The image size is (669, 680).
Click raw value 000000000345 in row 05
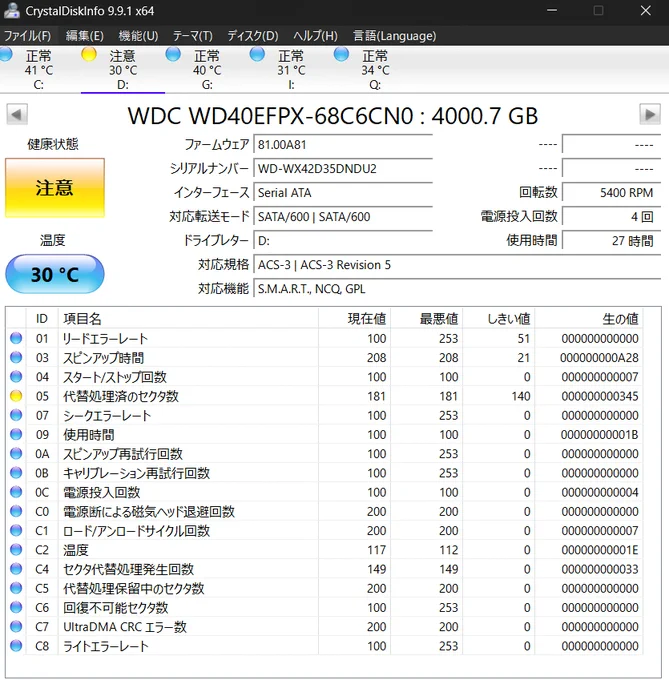tap(600, 396)
